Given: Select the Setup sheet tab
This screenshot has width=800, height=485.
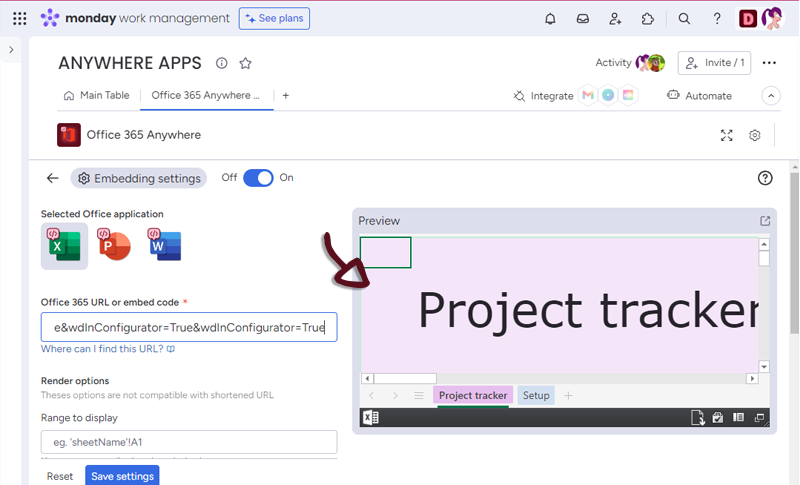Looking at the screenshot, I should 536,396.
